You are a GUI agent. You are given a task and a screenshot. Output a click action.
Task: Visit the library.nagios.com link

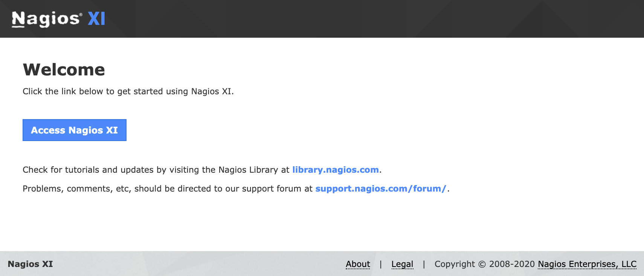[x=336, y=170]
